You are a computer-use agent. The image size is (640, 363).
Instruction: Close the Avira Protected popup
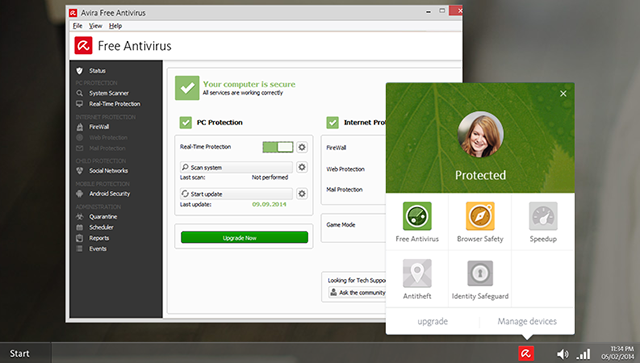point(563,94)
